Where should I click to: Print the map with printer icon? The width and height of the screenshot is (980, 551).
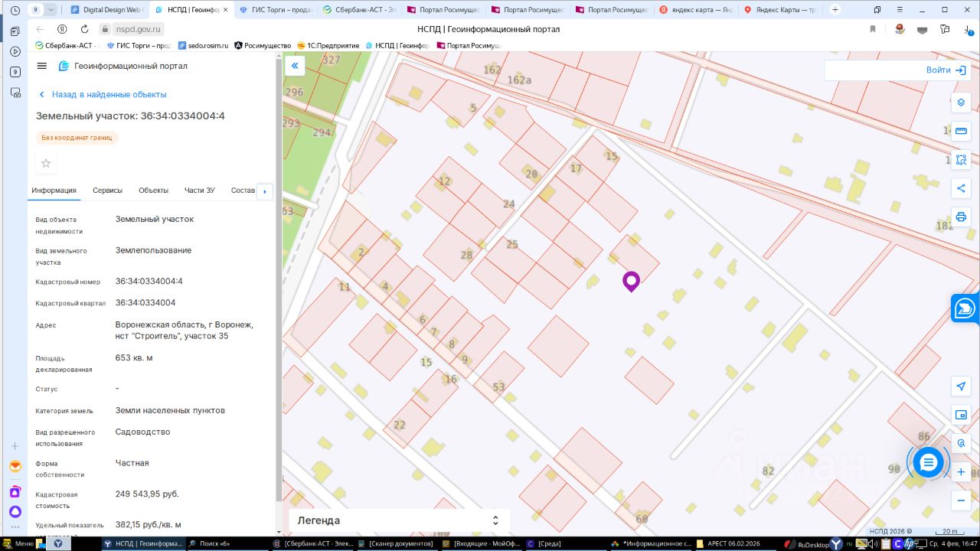coord(961,217)
